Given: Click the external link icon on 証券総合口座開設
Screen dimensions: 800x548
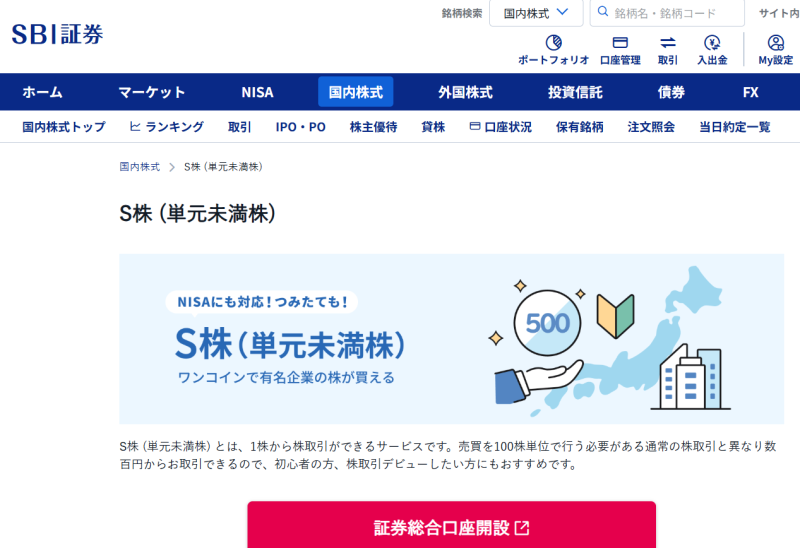Looking at the screenshot, I should [522, 528].
